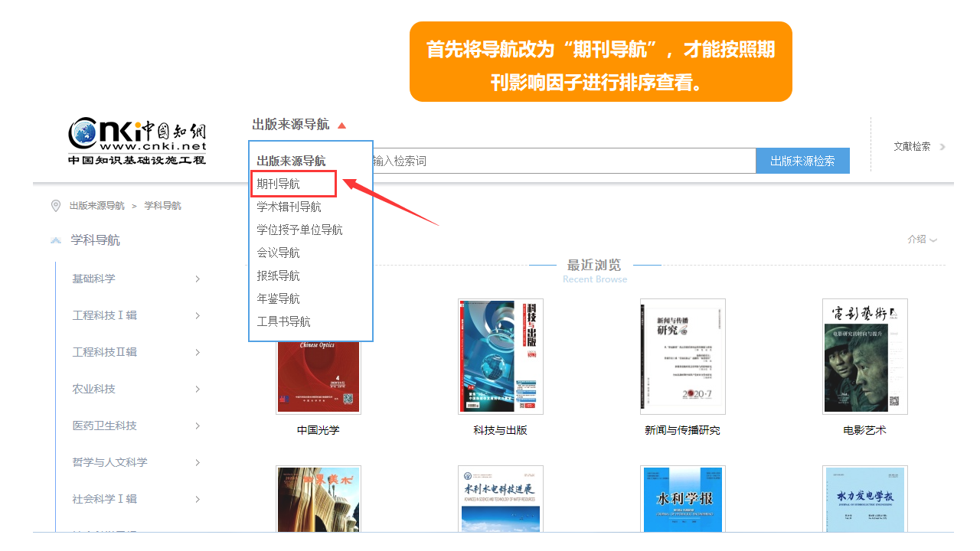Click the arrow next to 文献检索

click(x=942, y=147)
